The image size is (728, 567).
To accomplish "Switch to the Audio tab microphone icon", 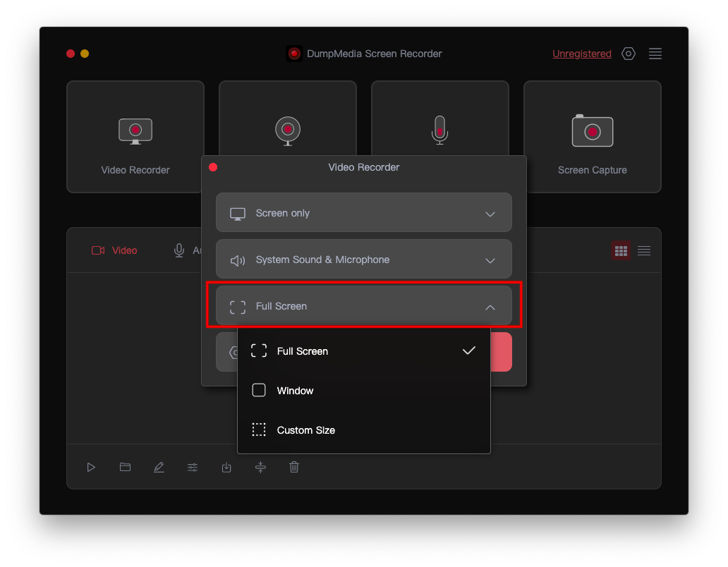I will [x=178, y=250].
